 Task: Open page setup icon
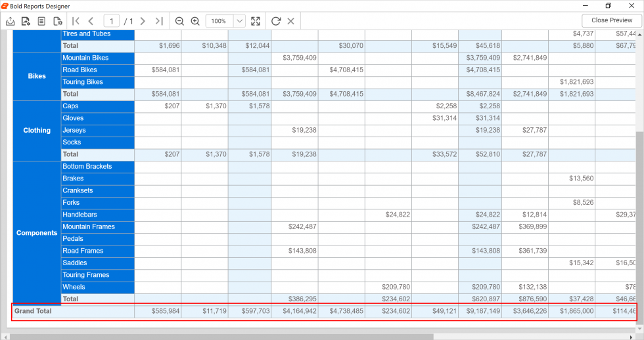(58, 21)
